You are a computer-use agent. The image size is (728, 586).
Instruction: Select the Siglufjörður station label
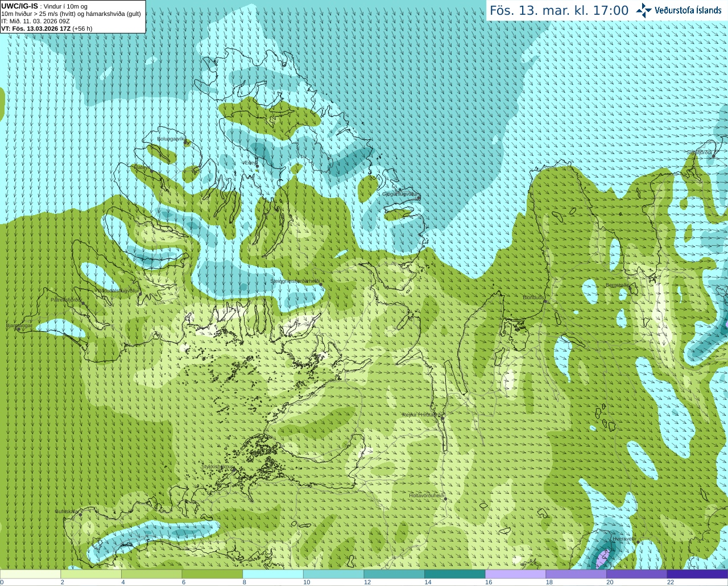click(x=700, y=152)
